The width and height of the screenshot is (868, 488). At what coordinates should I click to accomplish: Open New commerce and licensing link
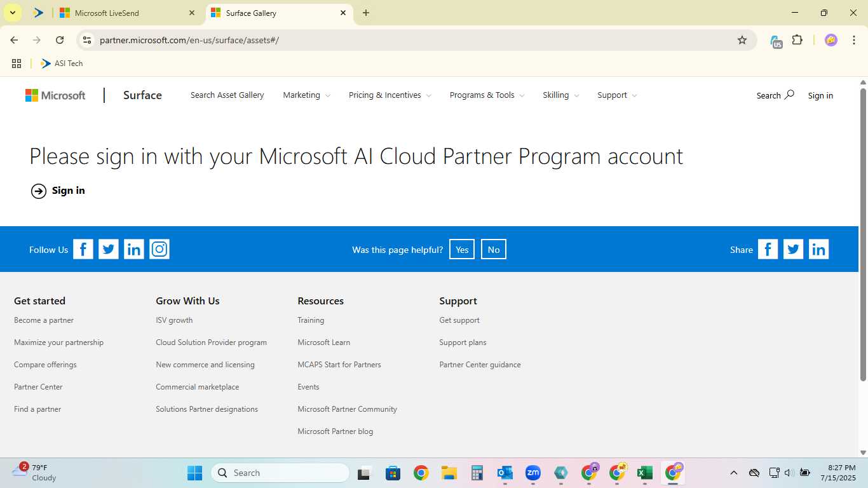pos(205,365)
